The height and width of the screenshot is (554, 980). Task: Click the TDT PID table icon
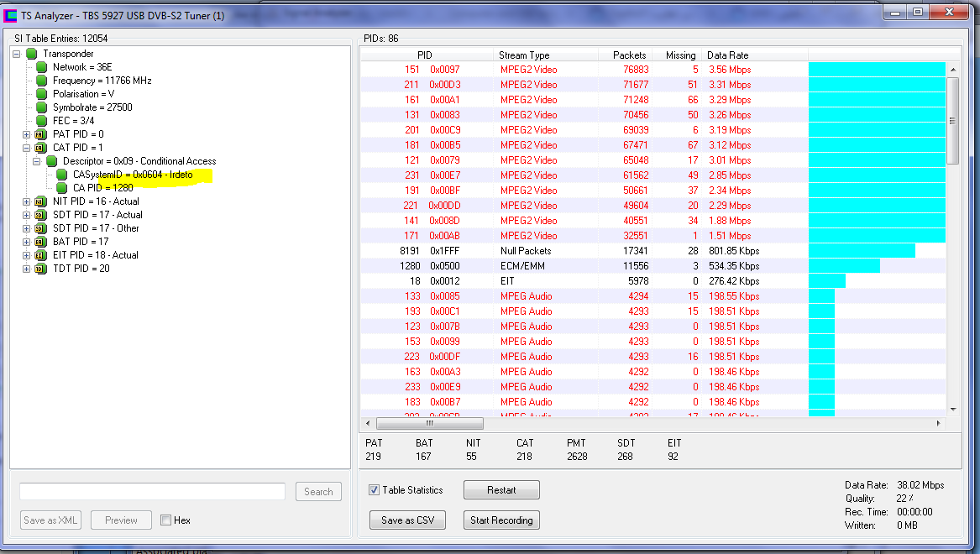pos(39,269)
